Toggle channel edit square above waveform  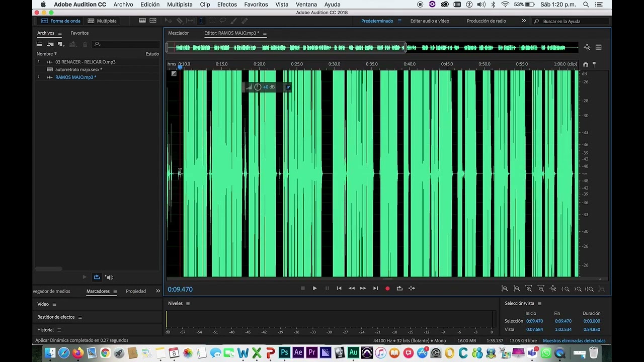(174, 73)
